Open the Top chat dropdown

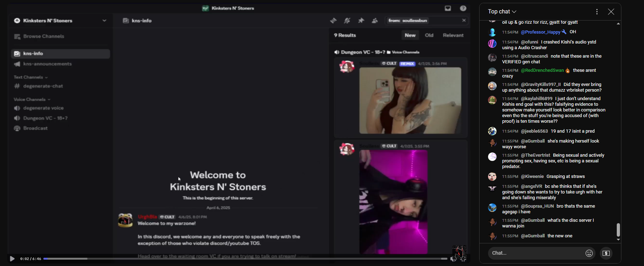point(502,12)
